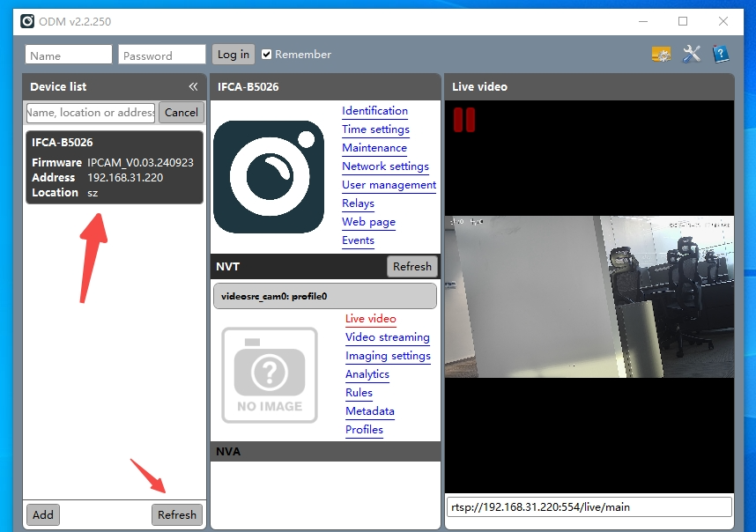Click the NVA section header
The image size is (756, 532).
[x=325, y=452]
